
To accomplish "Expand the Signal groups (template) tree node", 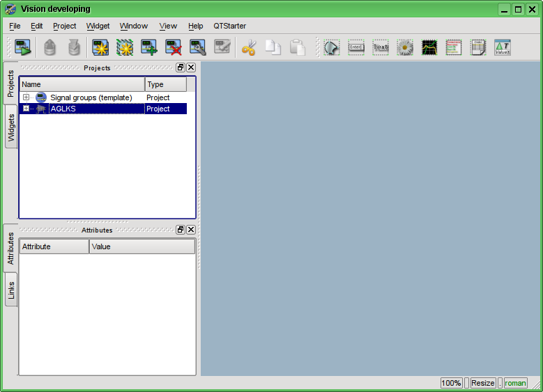I will coord(26,97).
